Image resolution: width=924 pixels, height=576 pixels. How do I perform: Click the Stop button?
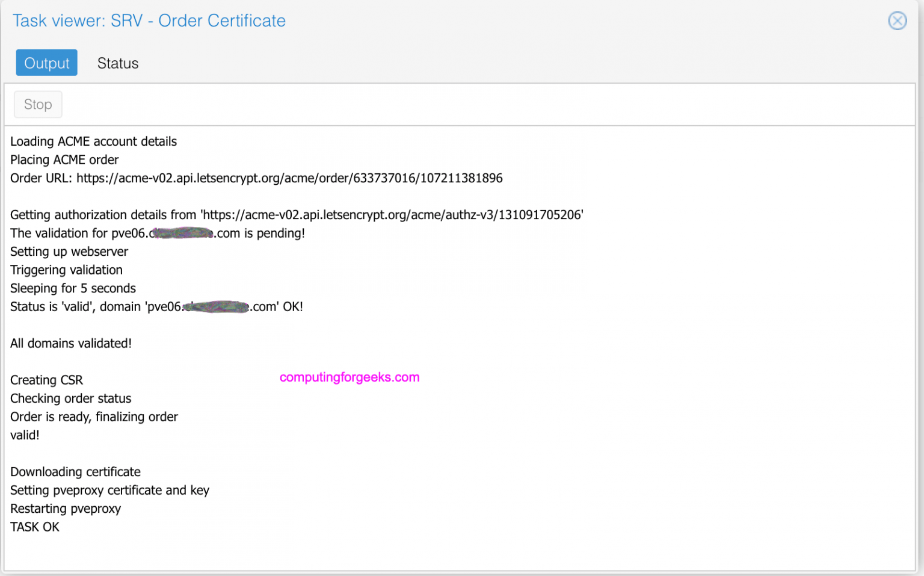pos(38,105)
